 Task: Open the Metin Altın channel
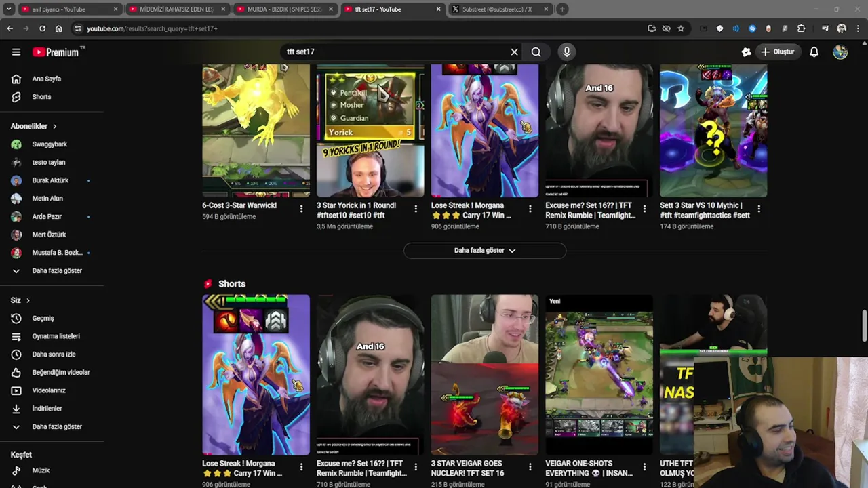pyautogui.click(x=49, y=199)
